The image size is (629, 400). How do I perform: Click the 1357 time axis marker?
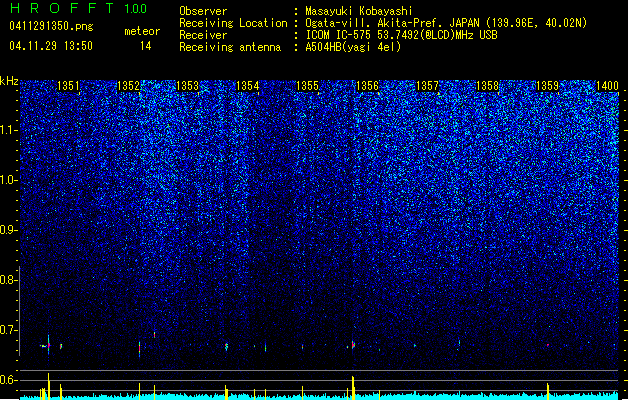click(427, 85)
